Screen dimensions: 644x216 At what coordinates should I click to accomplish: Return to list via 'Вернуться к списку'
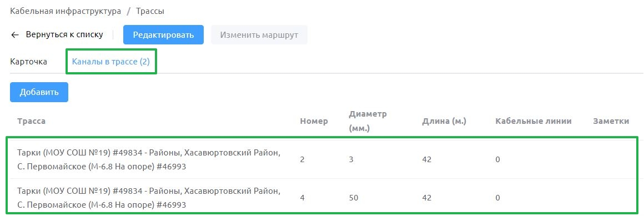(x=64, y=34)
